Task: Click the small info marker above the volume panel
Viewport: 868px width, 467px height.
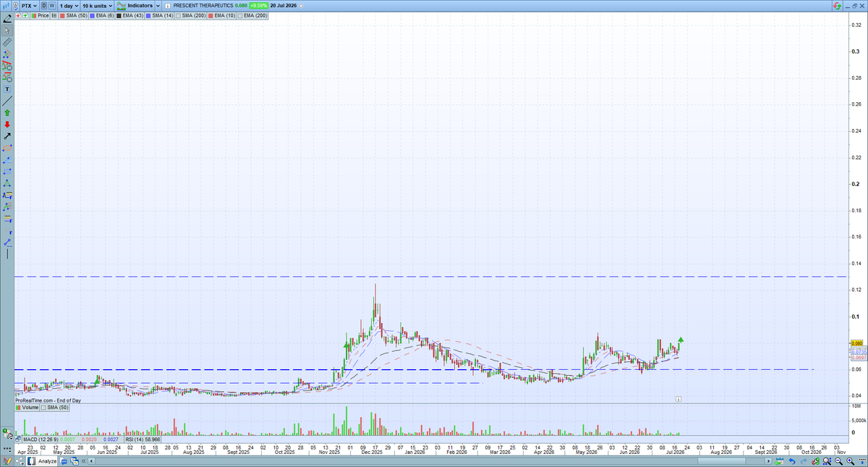Action: point(678,398)
